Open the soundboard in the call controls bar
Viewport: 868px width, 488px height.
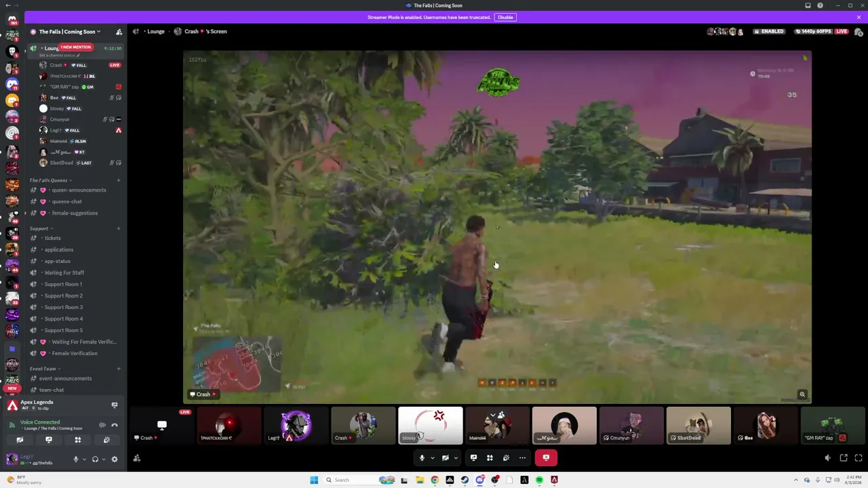(506, 458)
